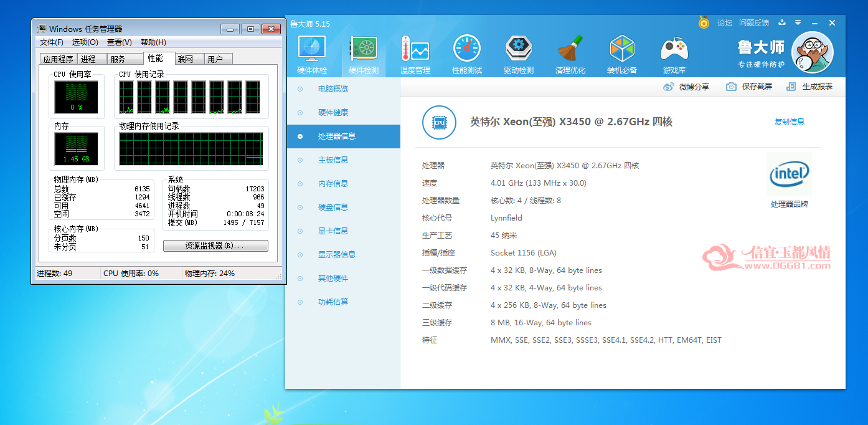This screenshot has height=425, width=868.
Task: Take a screenshot with 保存截屏
Action: 749,87
